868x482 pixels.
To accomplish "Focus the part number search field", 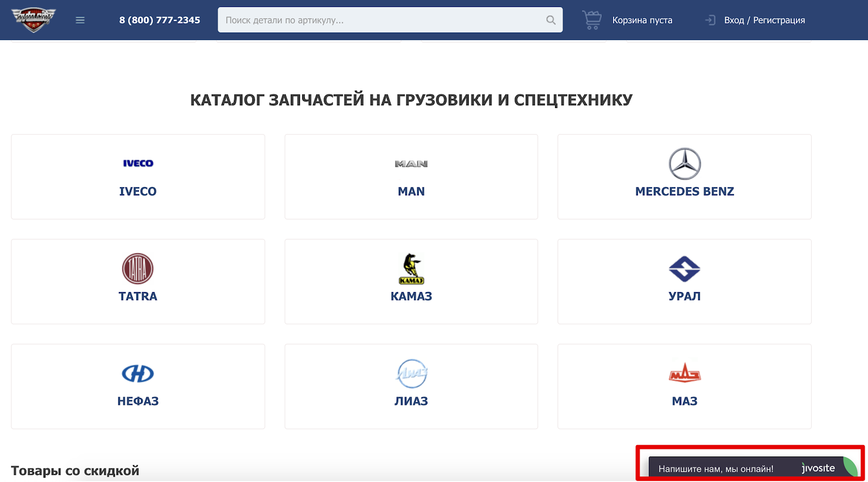I will click(390, 20).
